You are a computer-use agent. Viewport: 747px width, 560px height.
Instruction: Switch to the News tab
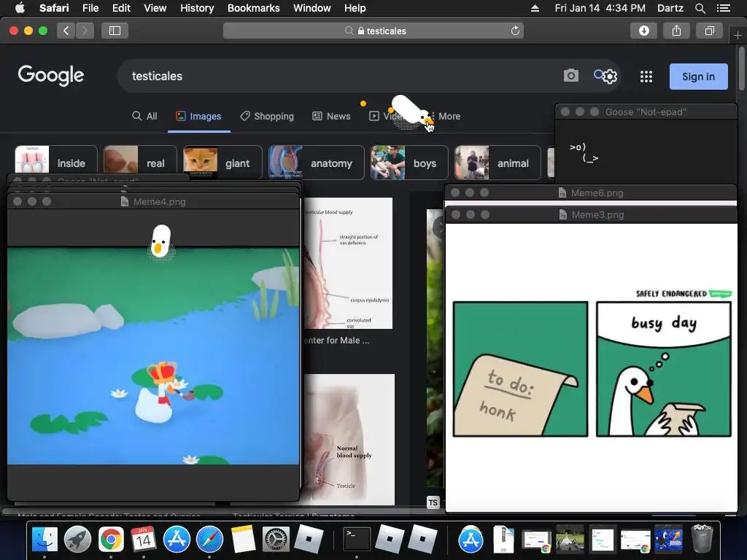331,116
